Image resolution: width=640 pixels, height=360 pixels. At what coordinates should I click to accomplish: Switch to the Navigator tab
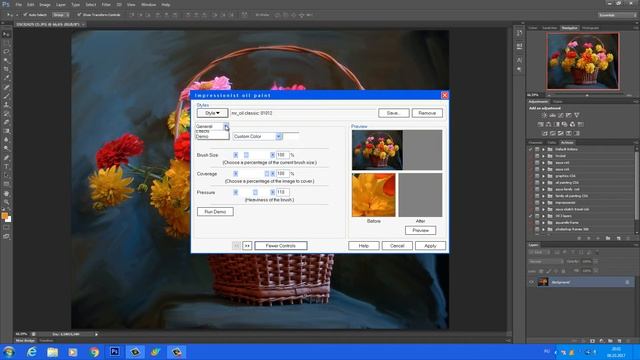(569, 28)
